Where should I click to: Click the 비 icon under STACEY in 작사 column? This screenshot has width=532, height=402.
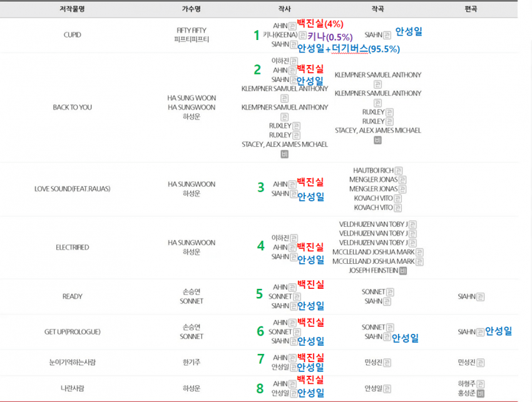[284, 154]
